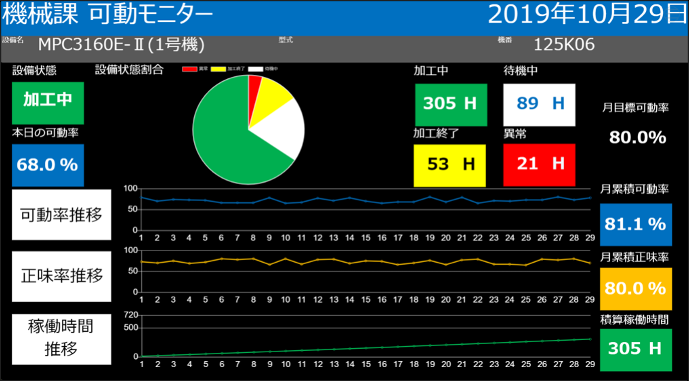
Task: Open the 正味率推移 trend panel label
Action: [62, 276]
